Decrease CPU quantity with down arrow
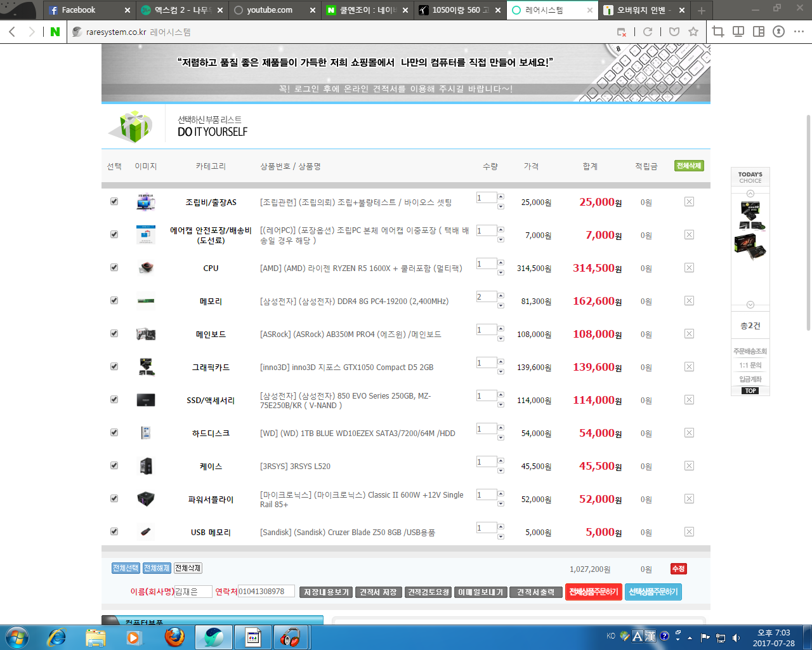The height and width of the screenshot is (650, 812). [501, 272]
